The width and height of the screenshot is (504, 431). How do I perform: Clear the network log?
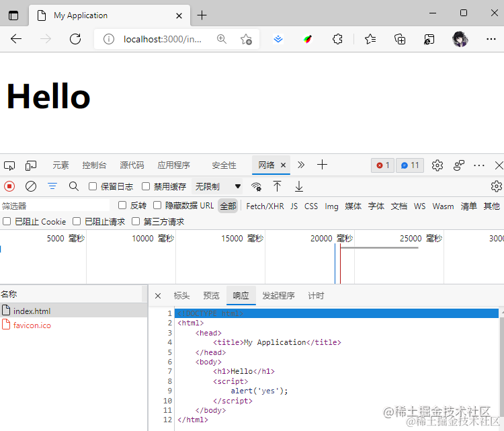pyautogui.click(x=31, y=186)
